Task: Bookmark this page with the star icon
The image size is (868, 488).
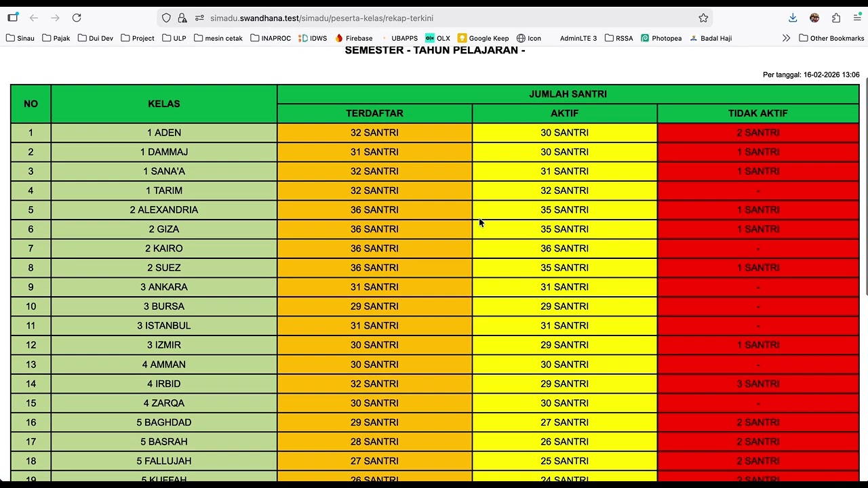Action: coord(703,18)
